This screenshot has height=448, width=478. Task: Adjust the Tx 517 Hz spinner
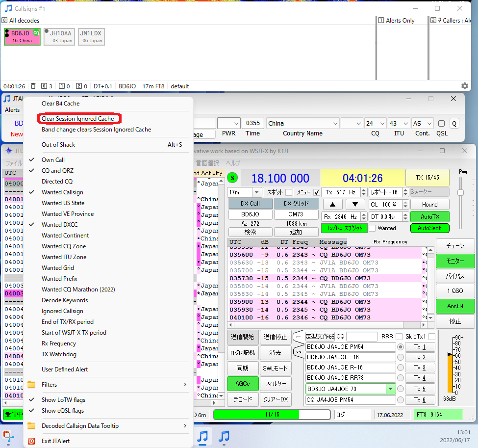click(x=363, y=192)
